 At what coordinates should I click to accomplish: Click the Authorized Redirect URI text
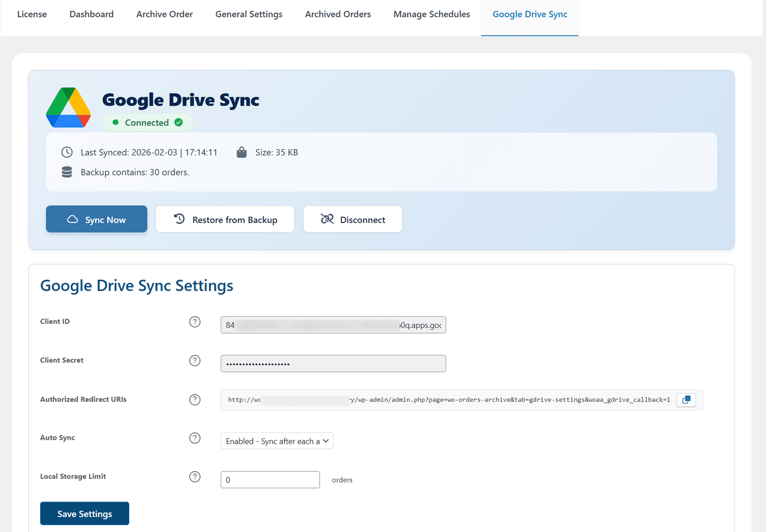449,399
